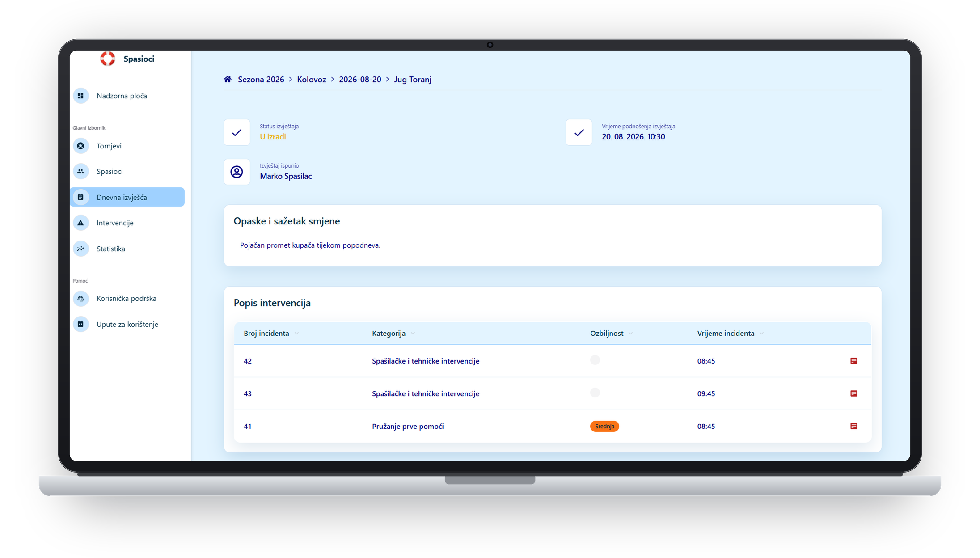The width and height of the screenshot is (980, 558).
Task: Sort by Kategorija column arrow
Action: [413, 334]
